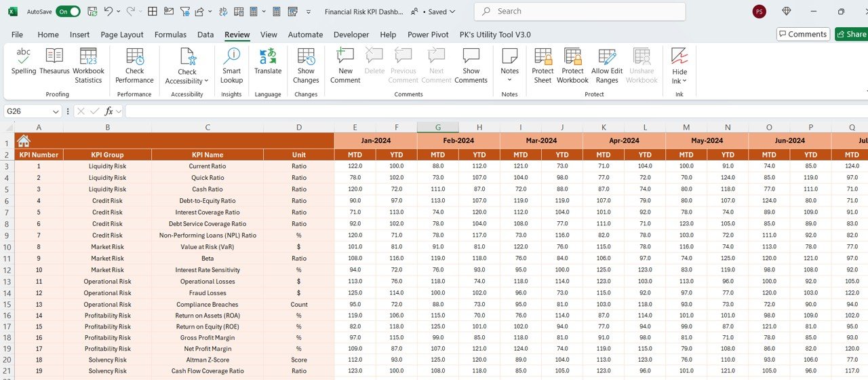
Task: Open the Check Accessibility dropdown arrow
Action: tap(206, 81)
